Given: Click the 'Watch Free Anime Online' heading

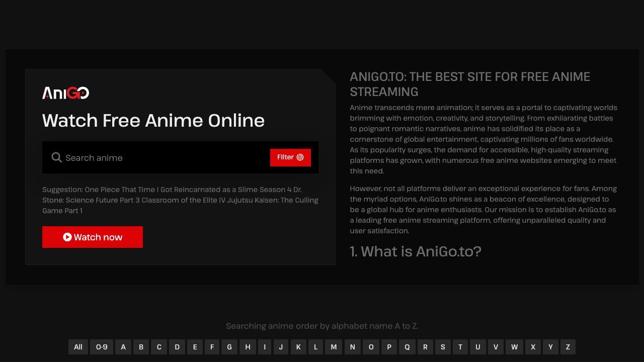Looking at the screenshot, I should pyautogui.click(x=153, y=121).
